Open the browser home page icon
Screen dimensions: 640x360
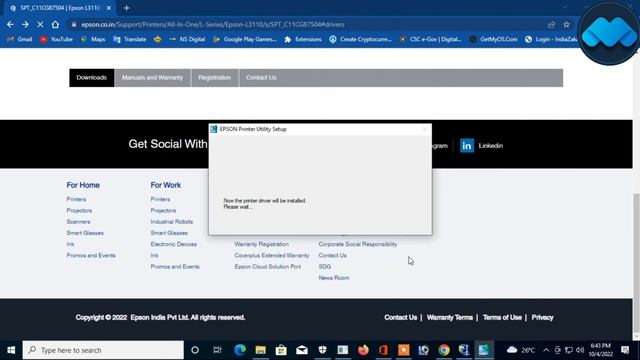55,24
